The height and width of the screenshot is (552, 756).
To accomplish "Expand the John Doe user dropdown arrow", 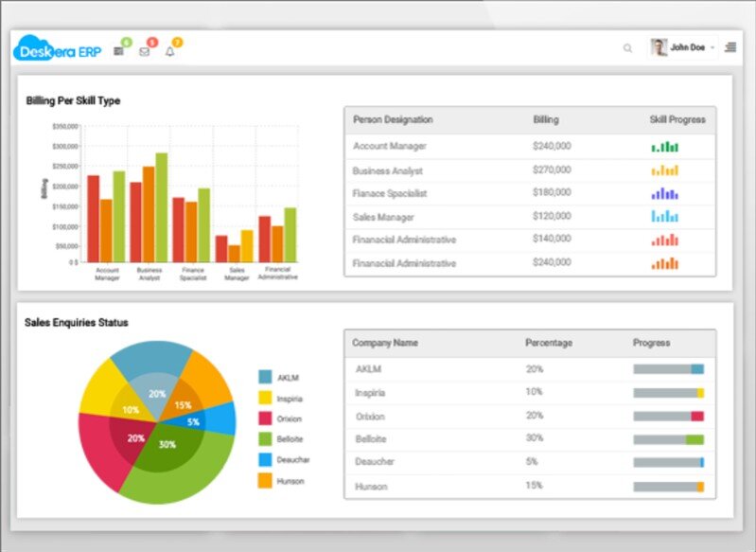I will pyautogui.click(x=712, y=48).
